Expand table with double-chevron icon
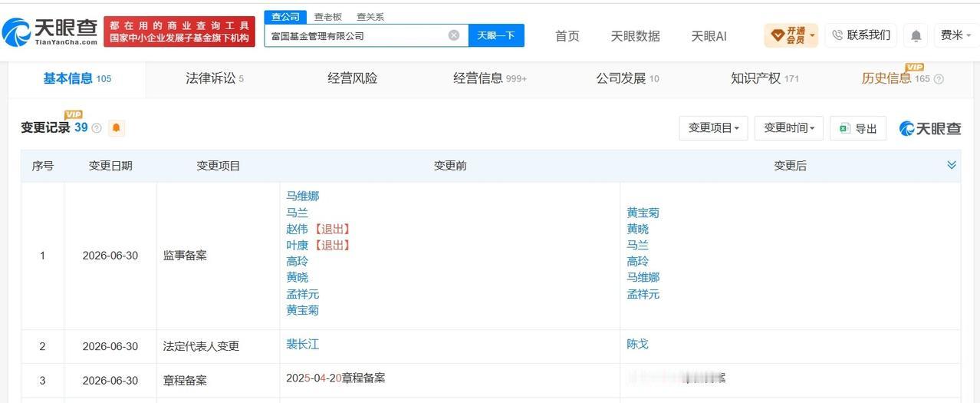 point(952,165)
